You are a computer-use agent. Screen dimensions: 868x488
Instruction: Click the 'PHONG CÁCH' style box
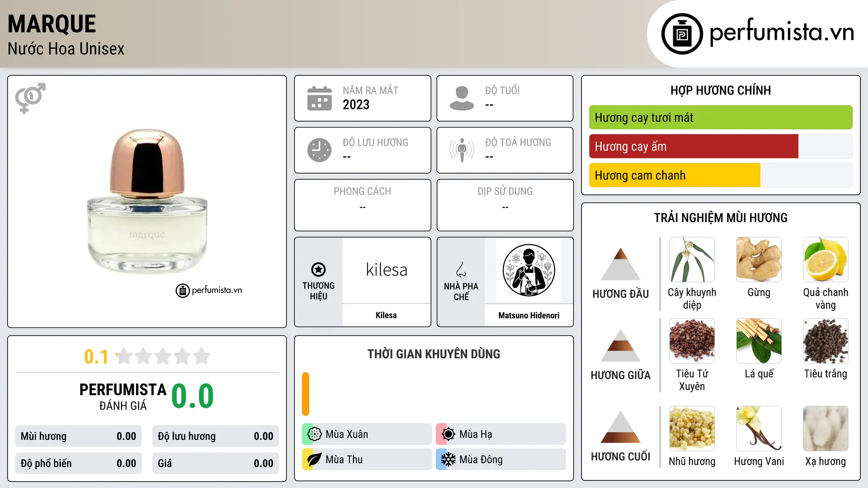click(362, 205)
